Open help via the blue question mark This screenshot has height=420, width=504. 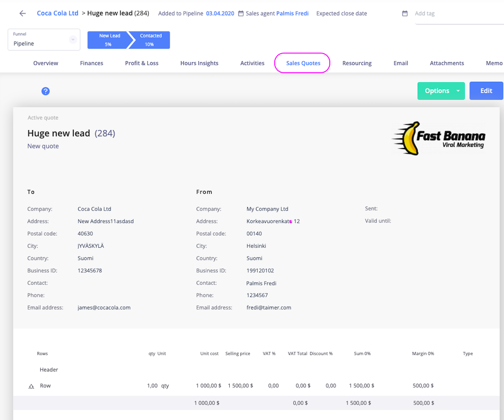45,91
